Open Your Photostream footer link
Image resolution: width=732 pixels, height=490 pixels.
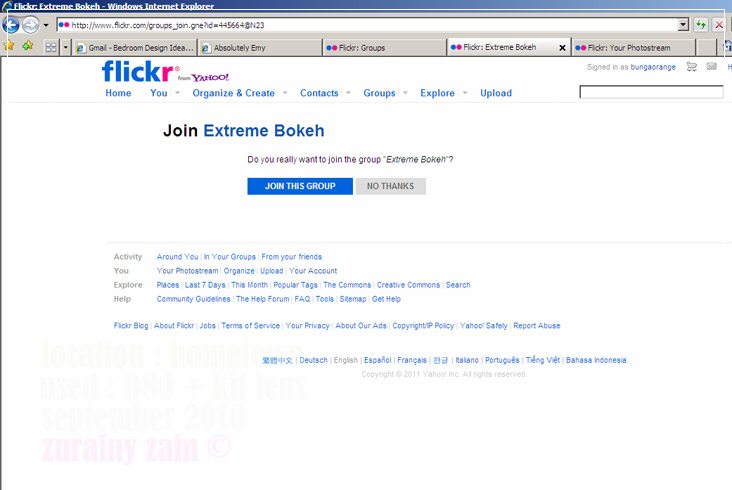coord(187,271)
